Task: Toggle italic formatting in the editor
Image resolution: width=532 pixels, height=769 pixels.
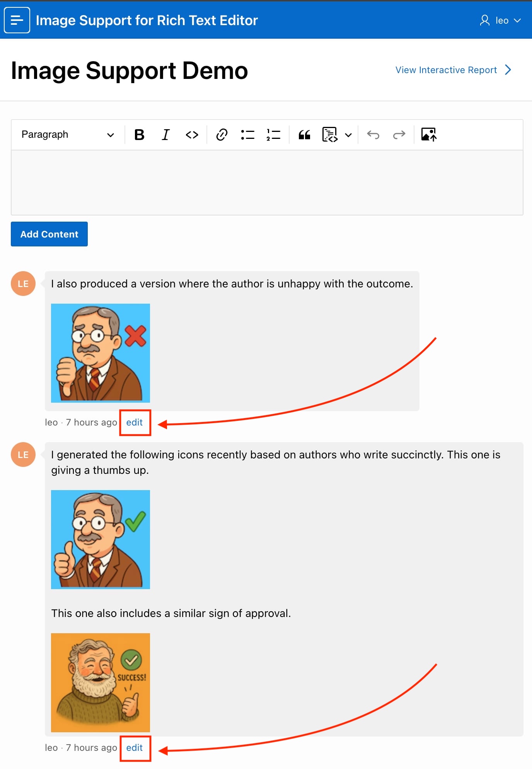Action: click(x=165, y=135)
